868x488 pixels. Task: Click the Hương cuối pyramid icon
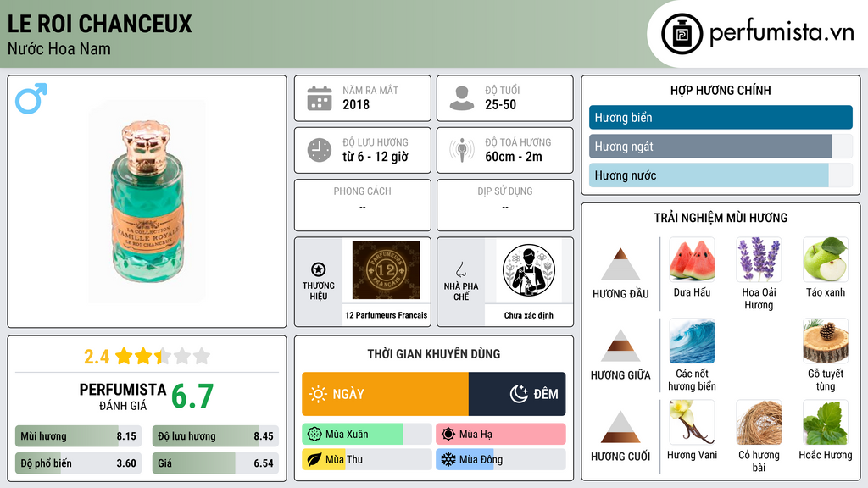[620, 427]
